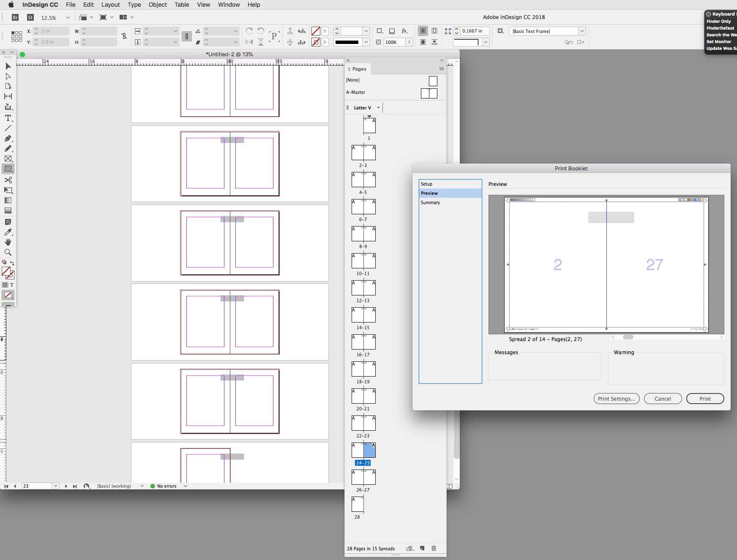
Task: Toggle wrap around bounding box
Action: pos(434,31)
